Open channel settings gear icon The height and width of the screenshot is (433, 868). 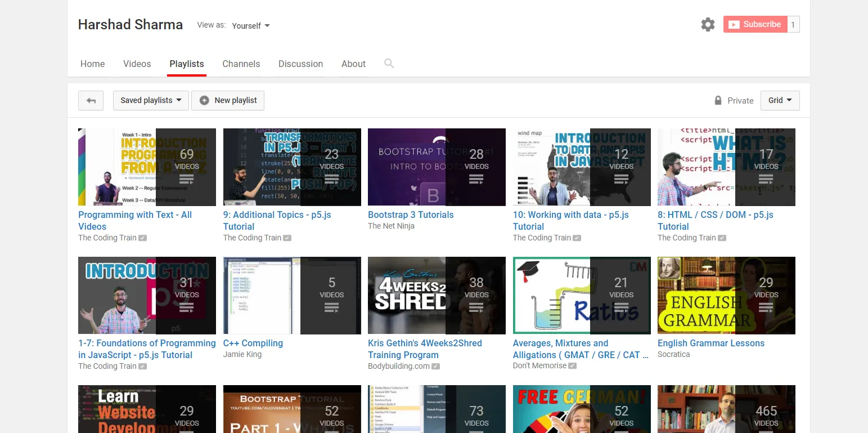click(708, 24)
